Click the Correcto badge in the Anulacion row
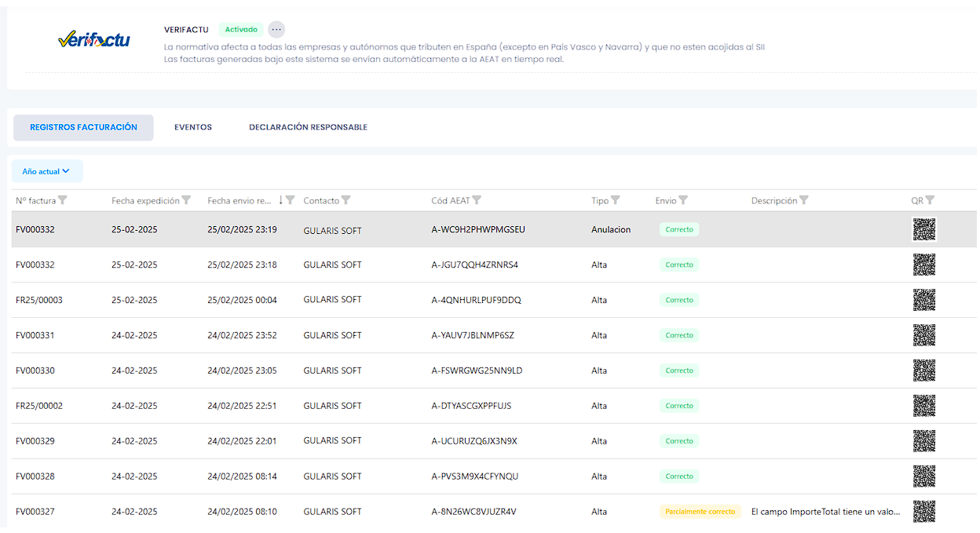 click(679, 229)
